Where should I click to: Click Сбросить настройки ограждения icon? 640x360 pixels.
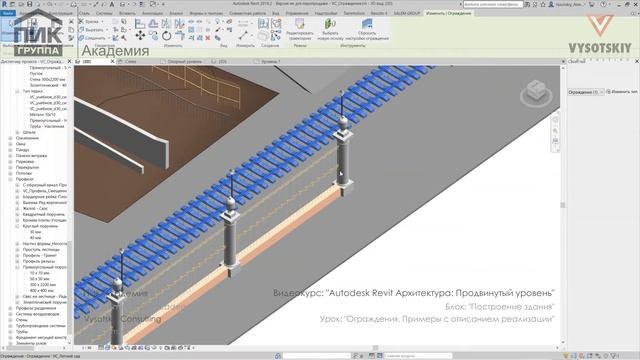click(367, 24)
